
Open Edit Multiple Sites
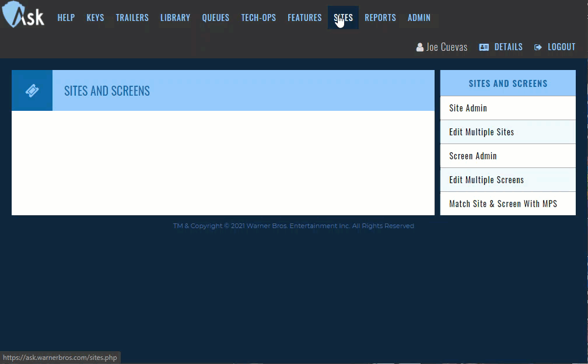pyautogui.click(x=481, y=132)
